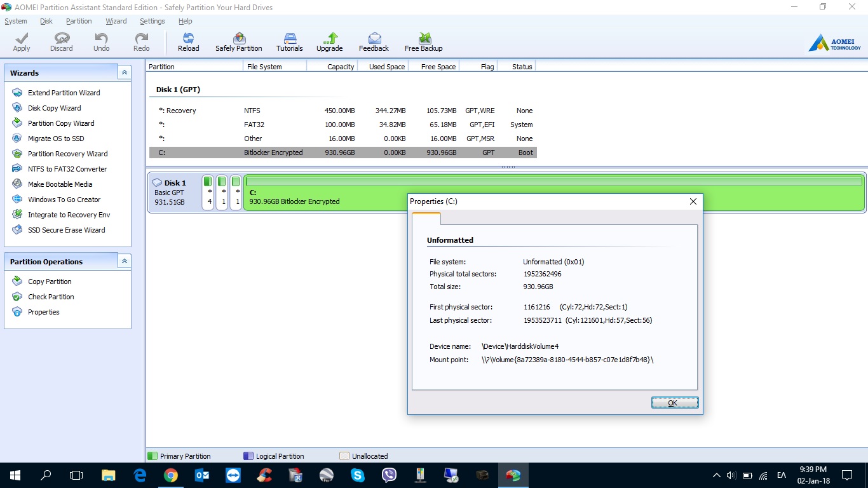
Task: Collapse the Wizards panel
Action: pyautogui.click(x=125, y=73)
